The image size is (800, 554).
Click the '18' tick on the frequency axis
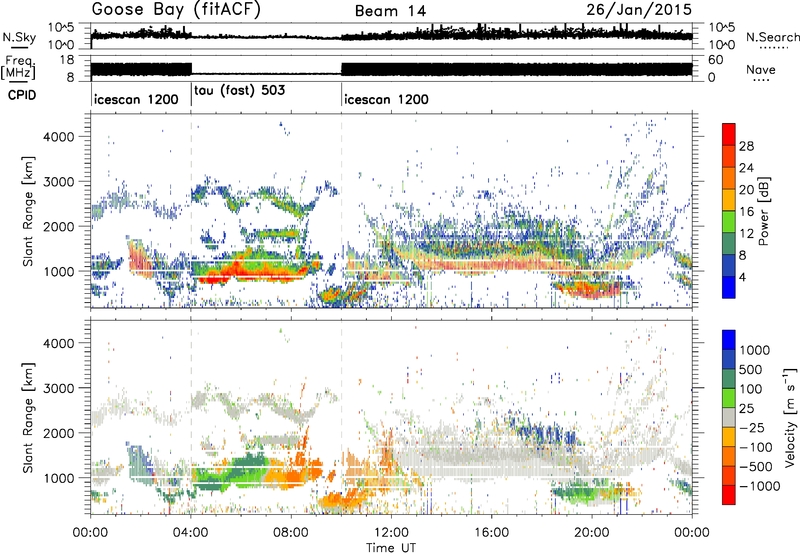point(67,60)
